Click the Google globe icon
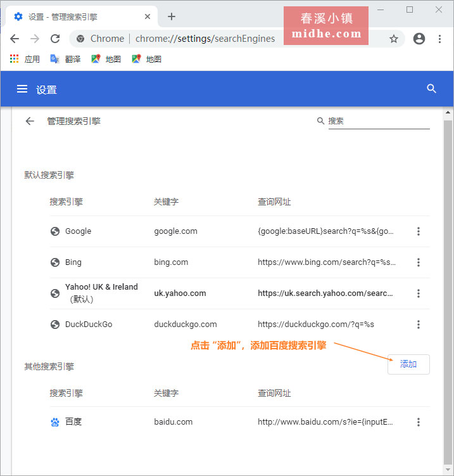The image size is (454, 476). [55, 231]
